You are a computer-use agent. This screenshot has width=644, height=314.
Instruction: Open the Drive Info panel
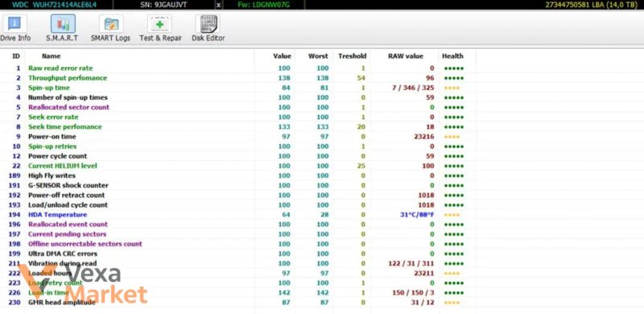point(14,28)
